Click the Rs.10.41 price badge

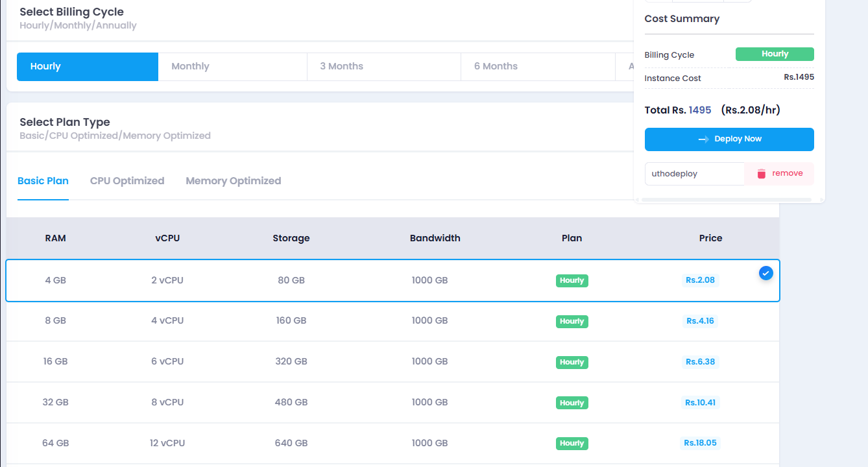(x=701, y=403)
